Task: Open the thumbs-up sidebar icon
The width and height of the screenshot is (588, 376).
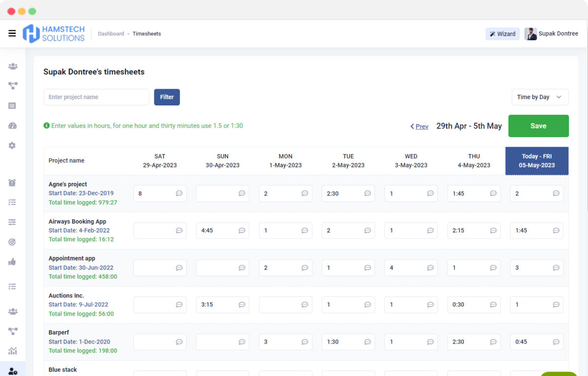Action: [12, 261]
